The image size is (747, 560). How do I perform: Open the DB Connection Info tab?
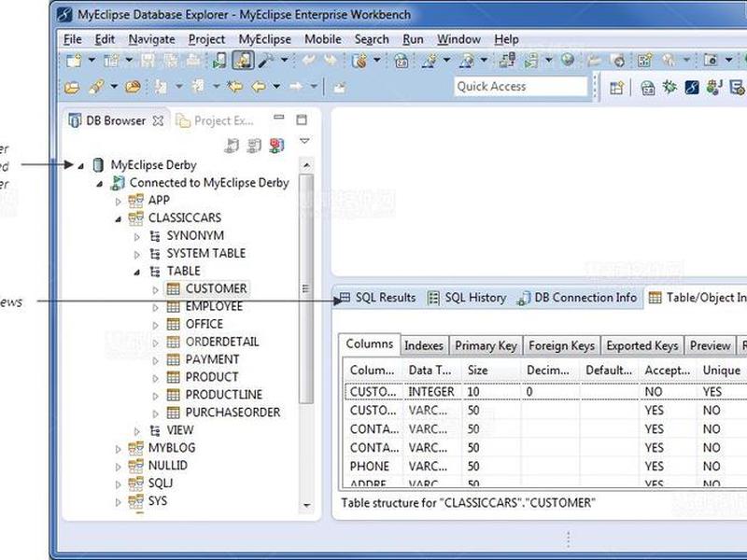pos(577,298)
